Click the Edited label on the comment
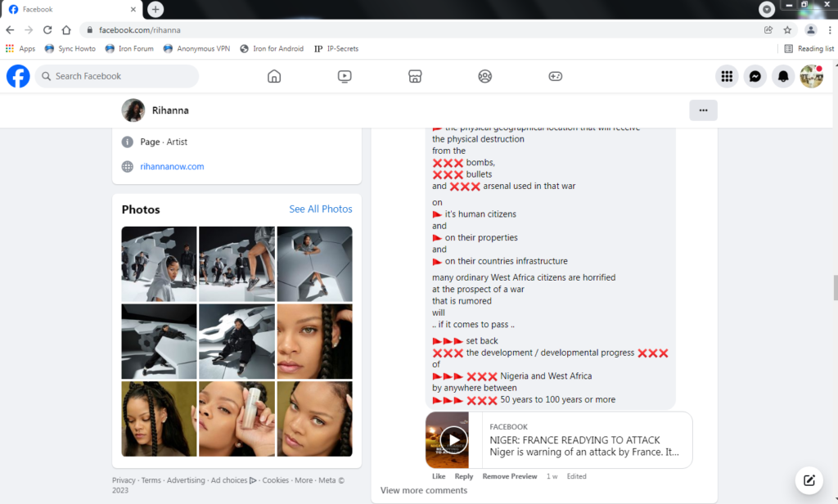 577,477
